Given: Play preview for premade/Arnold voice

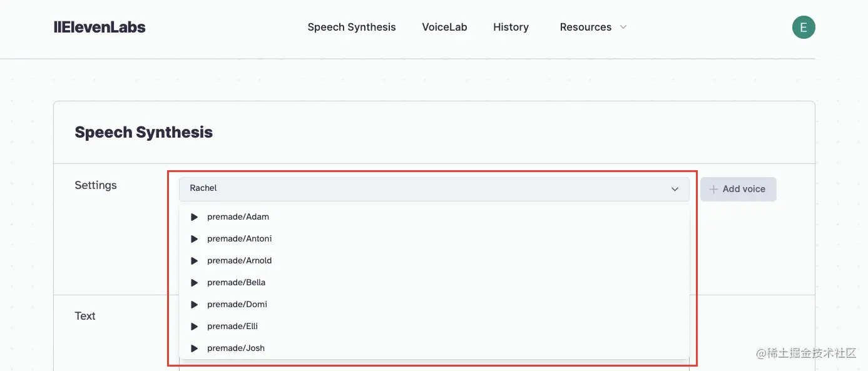Looking at the screenshot, I should [x=194, y=261].
